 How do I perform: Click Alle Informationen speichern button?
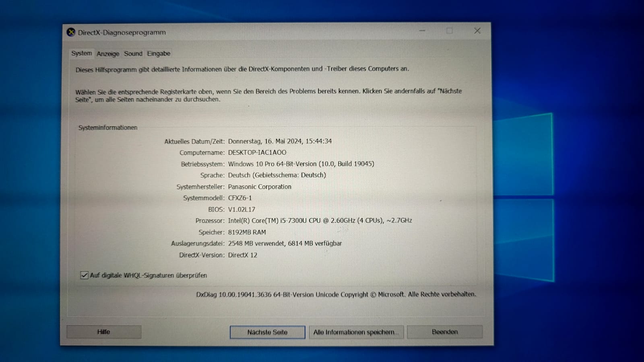click(356, 332)
